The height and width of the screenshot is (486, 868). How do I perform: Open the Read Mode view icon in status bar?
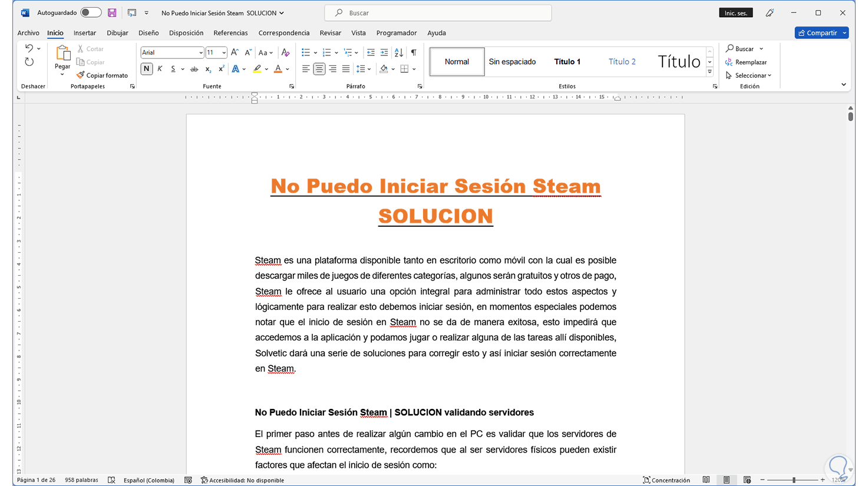coord(706,480)
